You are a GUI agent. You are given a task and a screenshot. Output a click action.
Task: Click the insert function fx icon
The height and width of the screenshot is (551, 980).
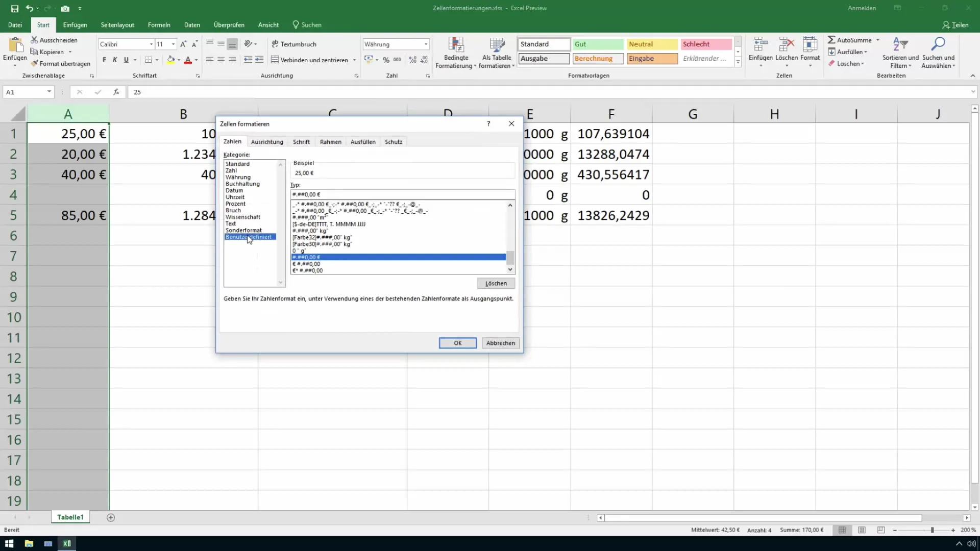[x=116, y=92]
